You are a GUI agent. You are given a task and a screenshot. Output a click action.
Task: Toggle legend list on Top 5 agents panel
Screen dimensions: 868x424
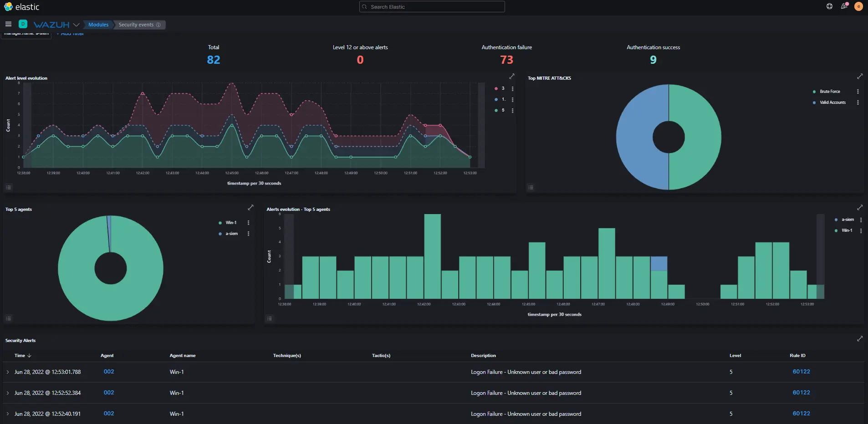(8, 318)
